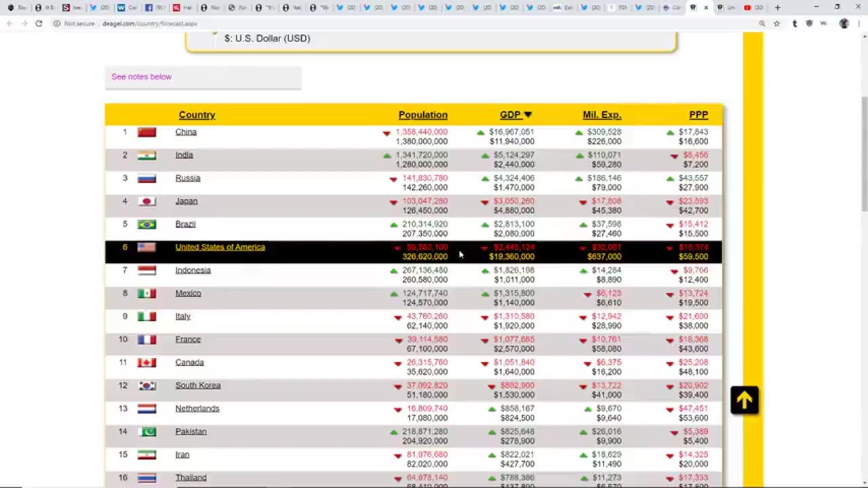The image size is (868, 488).
Task: Click the Canada flag icon
Action: (146, 363)
